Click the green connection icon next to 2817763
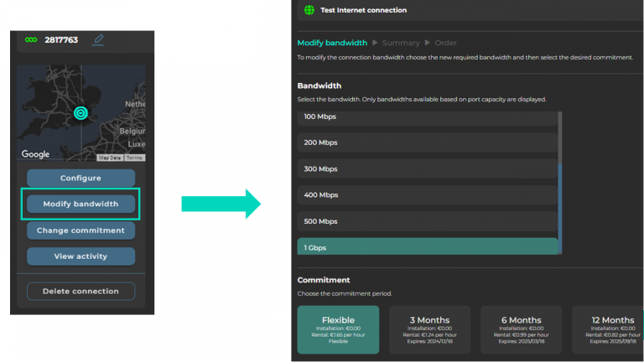The image size is (644, 362). coord(31,40)
